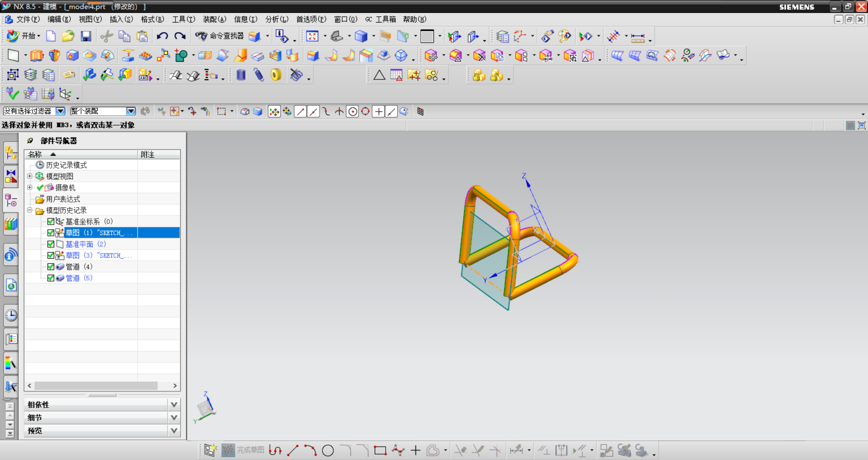The image size is (868, 460).
Task: Expand the 摄像机 tree node
Action: tap(29, 187)
